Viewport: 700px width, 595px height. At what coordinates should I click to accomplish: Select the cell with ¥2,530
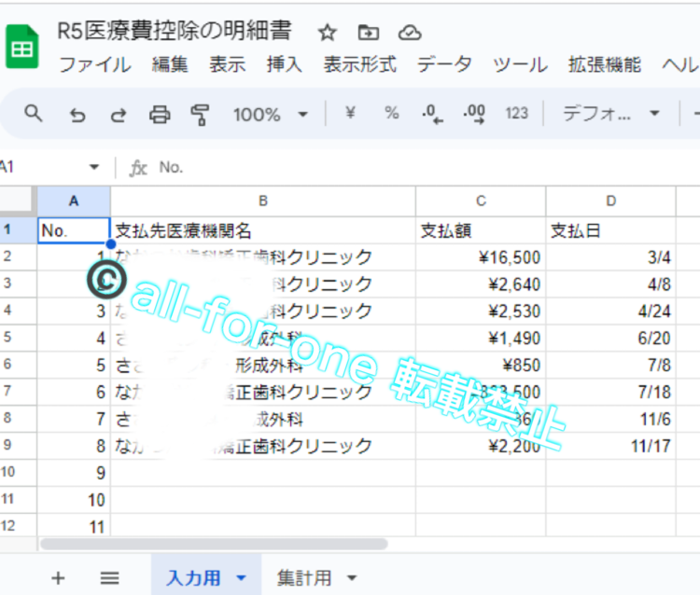pos(481,311)
